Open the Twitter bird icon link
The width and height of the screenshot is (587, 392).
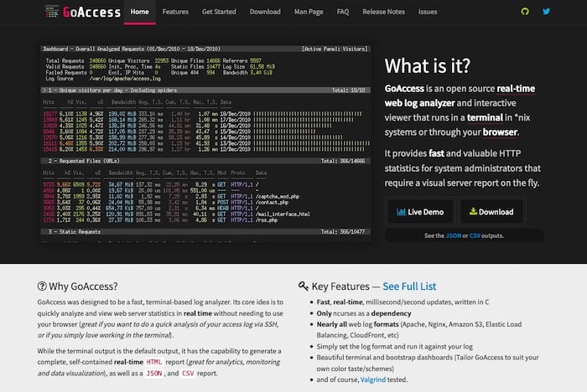(546, 12)
